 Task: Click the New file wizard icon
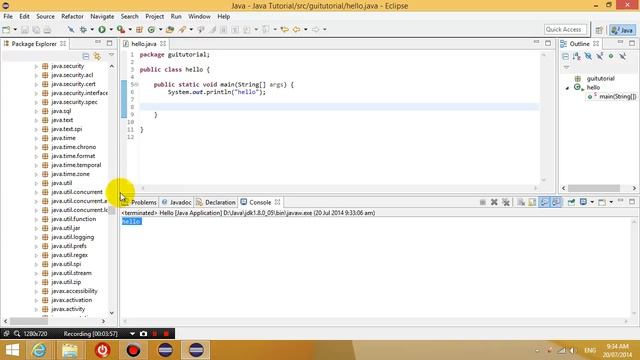coord(6,29)
